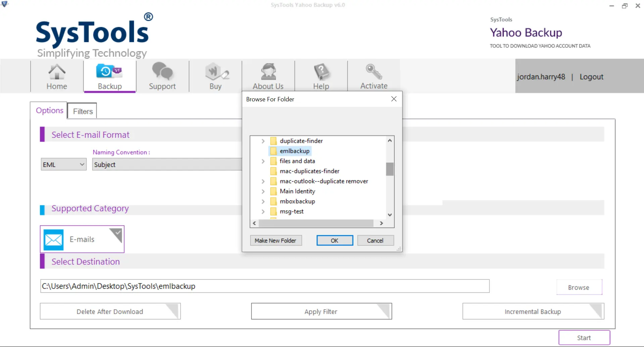Image resolution: width=644 pixels, height=347 pixels.
Task: Open the Home toolbar icon
Action: (x=57, y=72)
